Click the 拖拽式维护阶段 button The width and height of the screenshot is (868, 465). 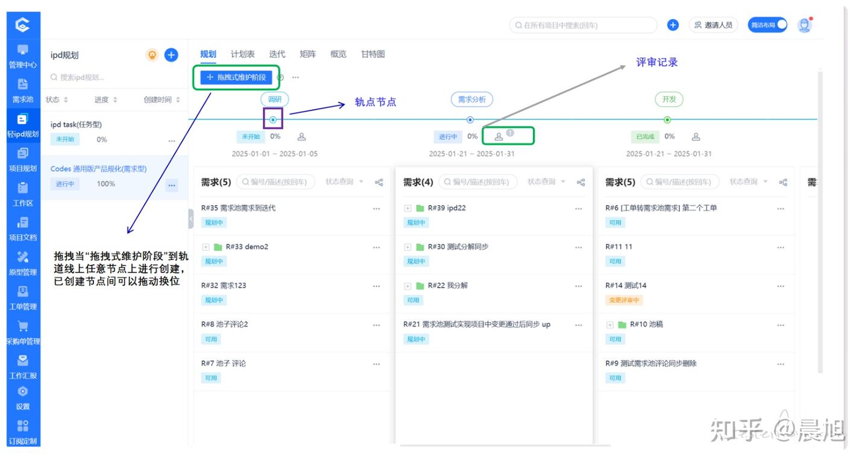point(236,77)
